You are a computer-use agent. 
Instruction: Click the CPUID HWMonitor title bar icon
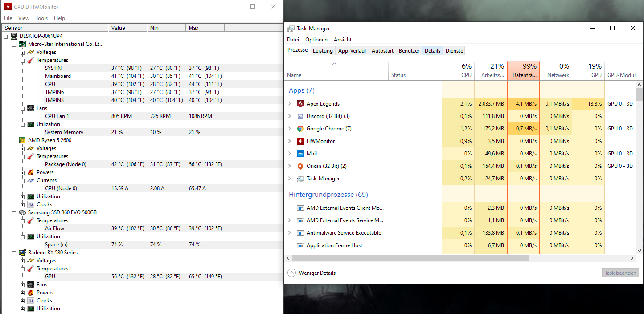[8, 7]
